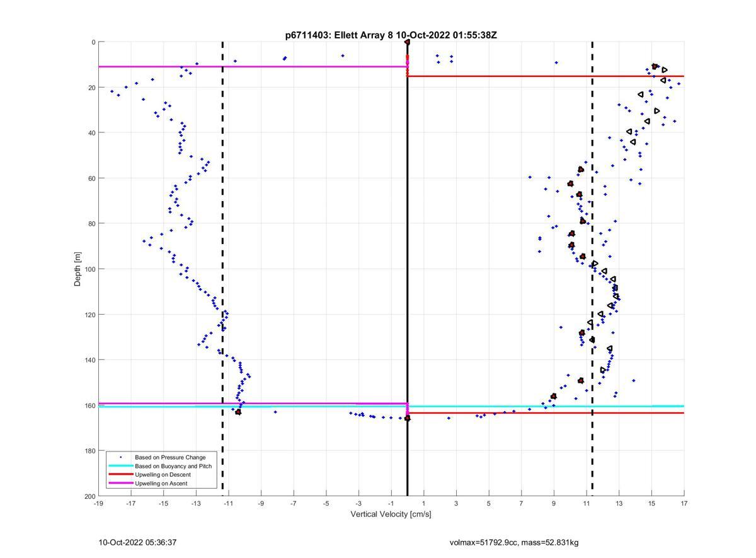Click the red line swatch in legend
This screenshot has height=558, width=756.
pos(121,475)
